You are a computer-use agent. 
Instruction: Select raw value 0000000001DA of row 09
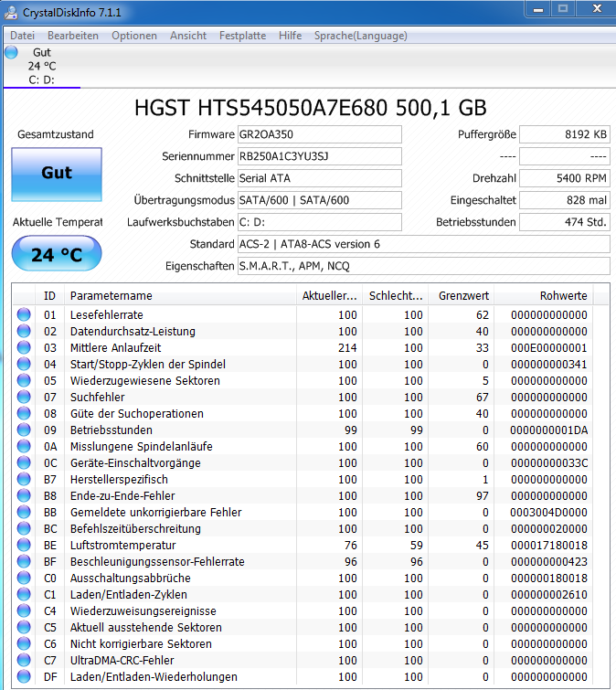549,430
